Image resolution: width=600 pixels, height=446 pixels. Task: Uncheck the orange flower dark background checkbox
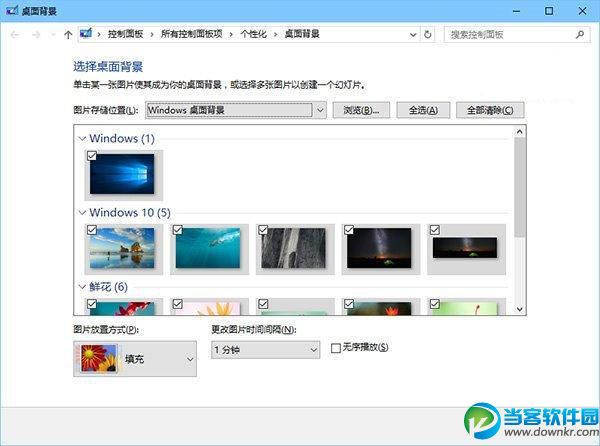pos(349,304)
